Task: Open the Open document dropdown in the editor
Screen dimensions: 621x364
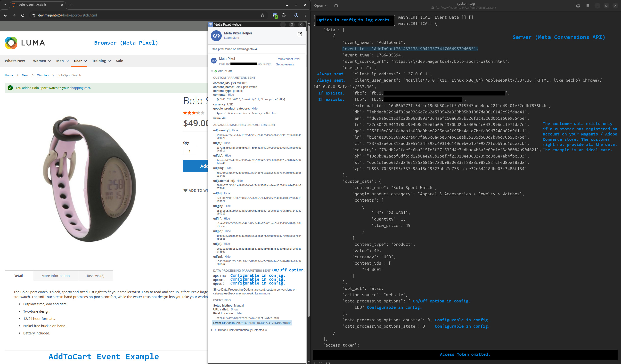Action: click(320, 5)
